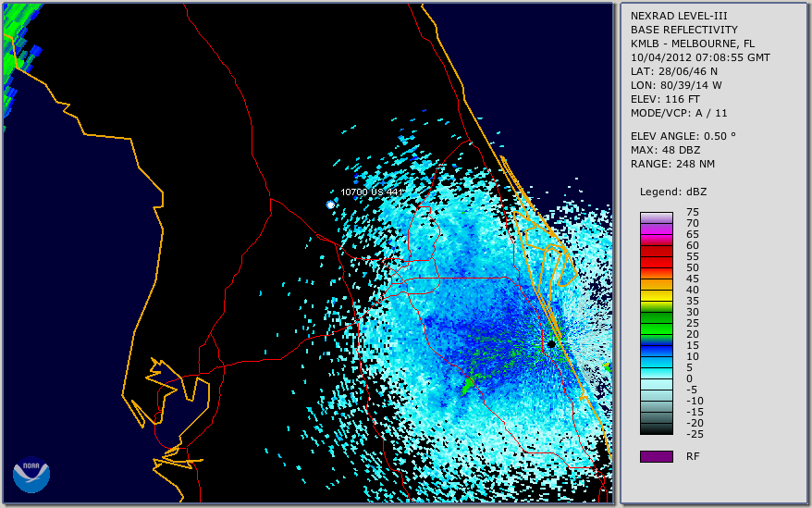Click the 'MAX: 48 DBZ' line
Viewport: 812px width, 508px height.
[x=665, y=150]
